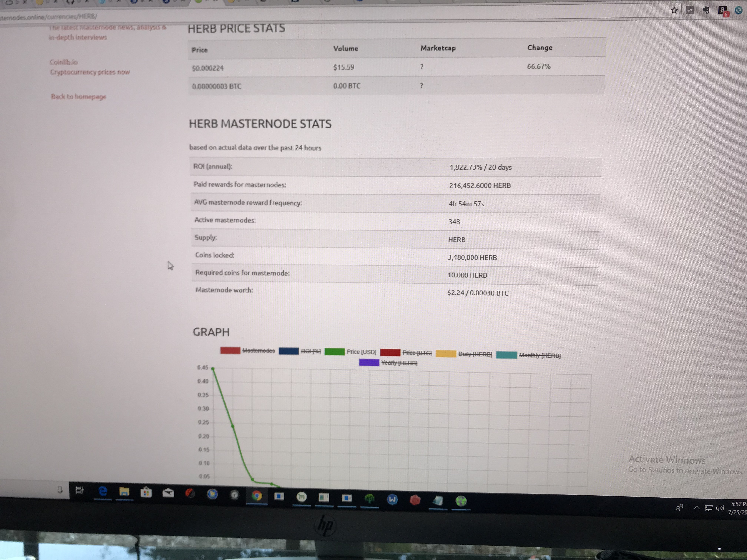The height and width of the screenshot is (560, 747).
Task: Open volume control in system tray
Action: [x=720, y=508]
